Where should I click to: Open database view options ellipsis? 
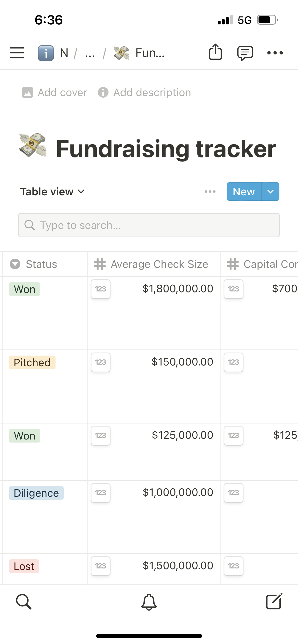pyautogui.click(x=210, y=192)
